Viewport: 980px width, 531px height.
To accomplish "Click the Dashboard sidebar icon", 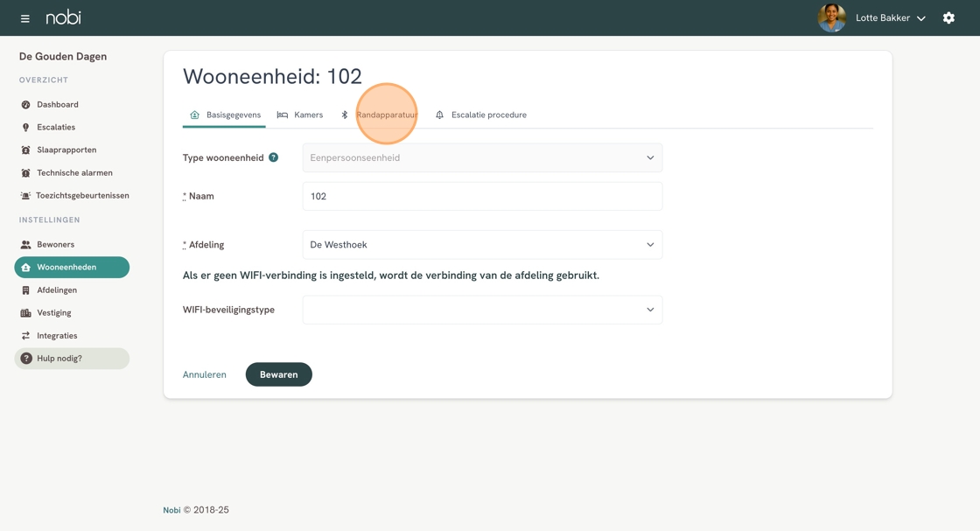I will tap(25, 105).
